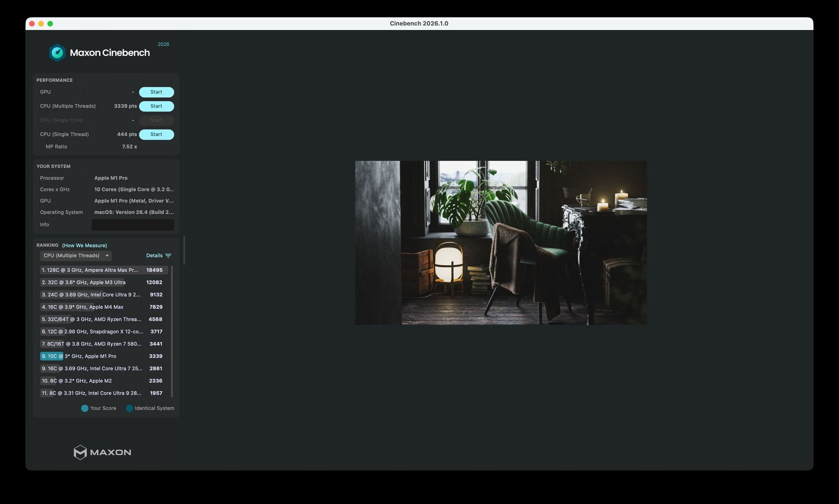Select the Apple M2 ranking row
The height and width of the screenshot is (504, 839).
(x=104, y=381)
